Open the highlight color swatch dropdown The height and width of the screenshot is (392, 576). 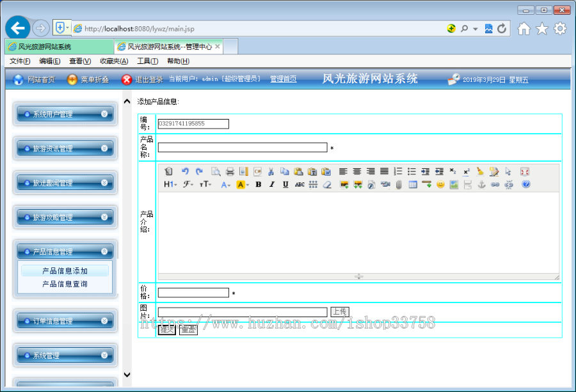[241, 185]
